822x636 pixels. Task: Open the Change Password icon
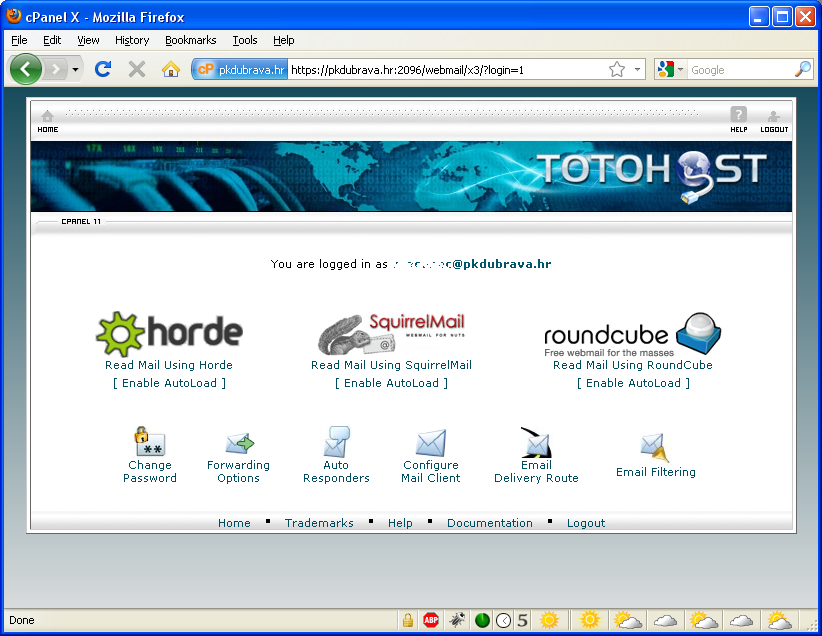coord(150,442)
